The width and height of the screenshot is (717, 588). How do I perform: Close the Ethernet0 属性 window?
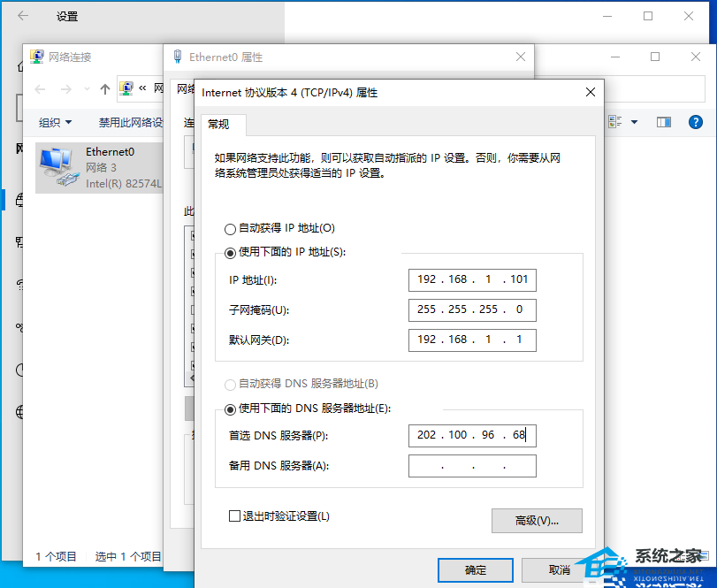click(521, 57)
